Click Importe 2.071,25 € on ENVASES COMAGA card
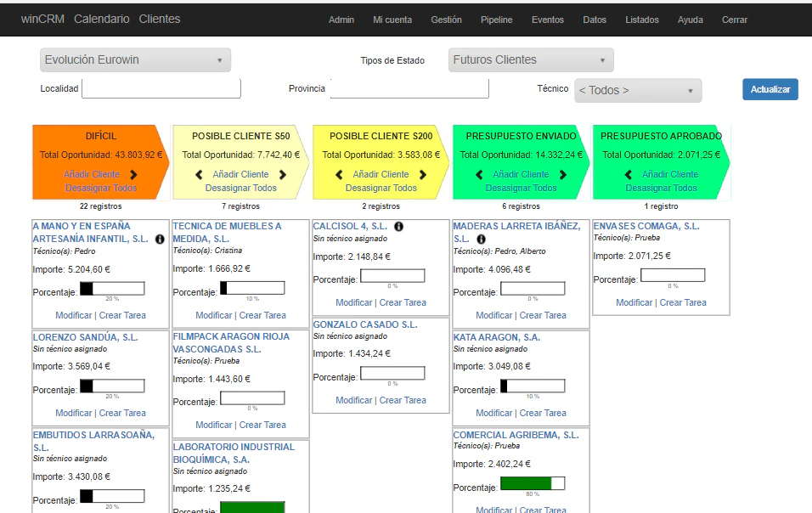The width and height of the screenshot is (812, 513). pos(632,256)
